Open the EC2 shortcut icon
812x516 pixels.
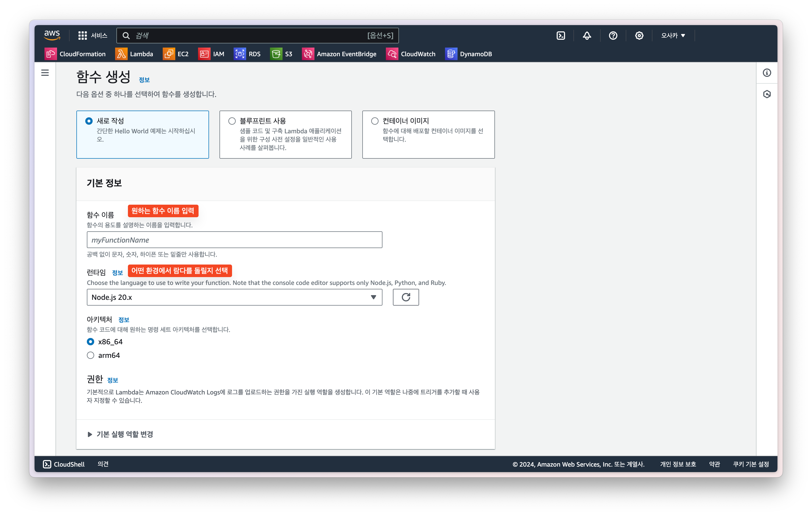[x=169, y=54]
